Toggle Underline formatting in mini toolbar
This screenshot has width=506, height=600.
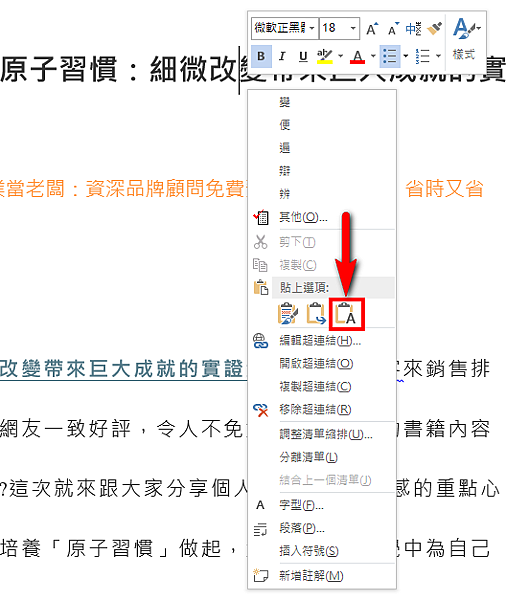click(x=303, y=56)
